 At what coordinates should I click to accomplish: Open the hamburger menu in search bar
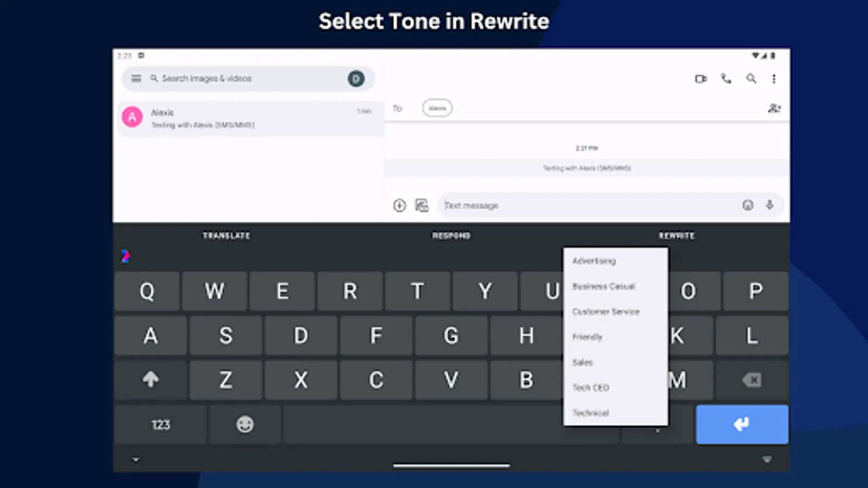(x=136, y=79)
